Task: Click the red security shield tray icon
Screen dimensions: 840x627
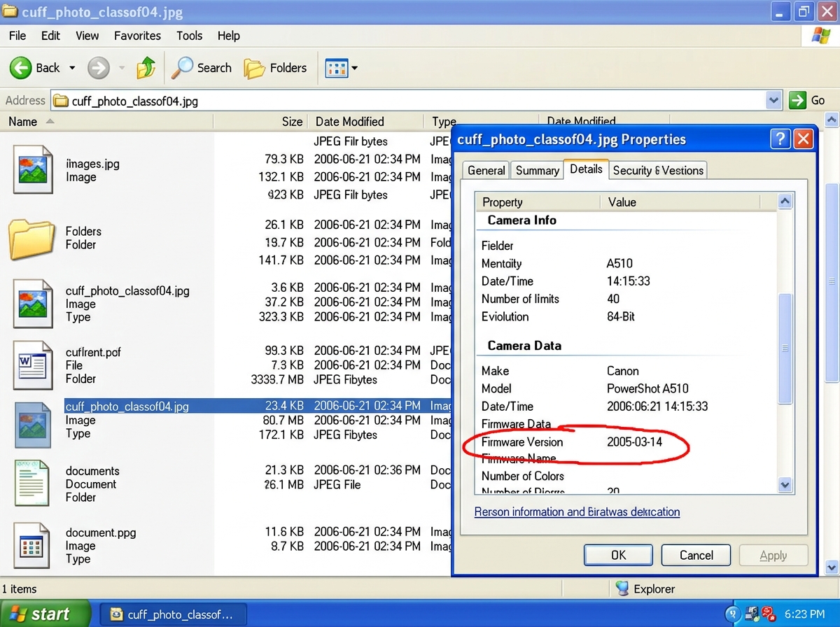Action: 769,614
